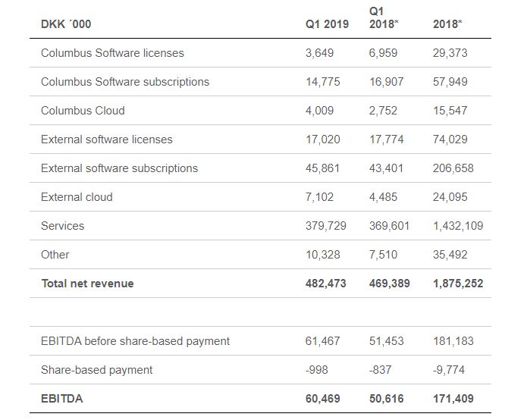Click the Services value 379,729
Screen dimensions: 527x420
(325, 226)
